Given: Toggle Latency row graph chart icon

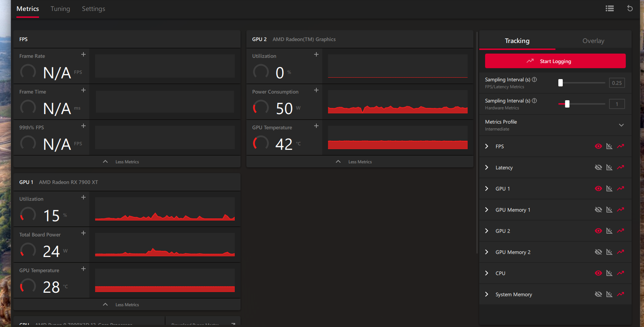Looking at the screenshot, I should tap(609, 167).
